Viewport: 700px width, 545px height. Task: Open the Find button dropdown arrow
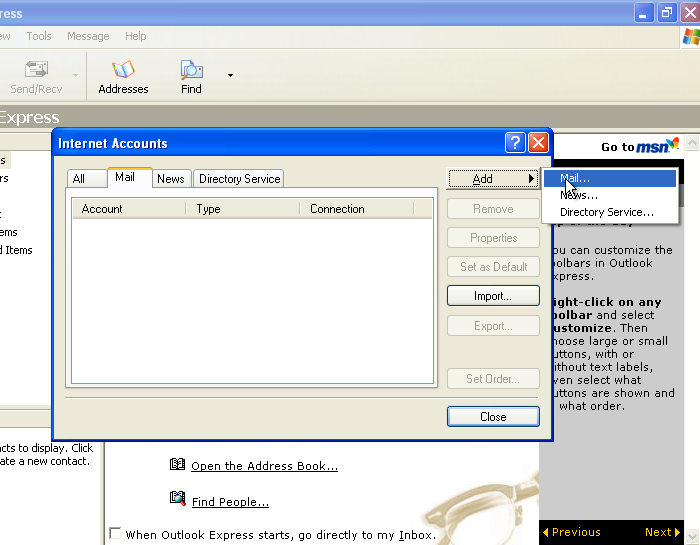(230, 75)
